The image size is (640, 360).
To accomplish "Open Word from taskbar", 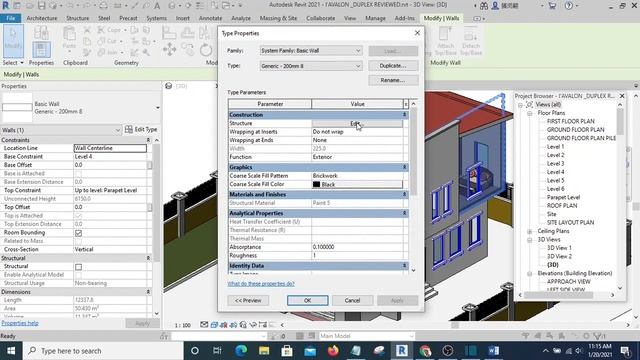I will [x=493, y=351].
